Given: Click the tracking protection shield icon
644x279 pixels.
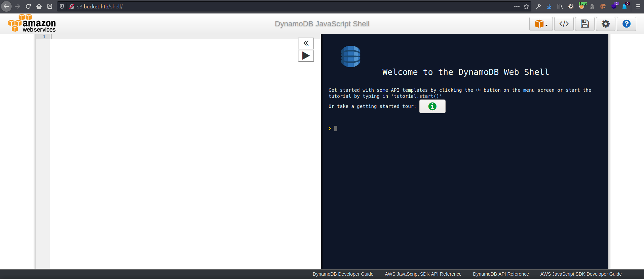Looking at the screenshot, I should (x=62, y=6).
